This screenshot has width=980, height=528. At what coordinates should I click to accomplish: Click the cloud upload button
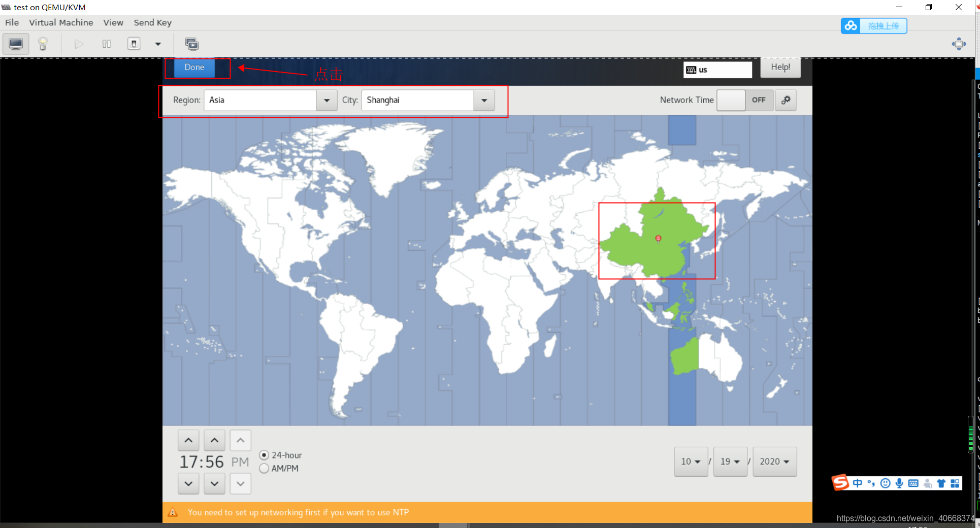(x=874, y=26)
